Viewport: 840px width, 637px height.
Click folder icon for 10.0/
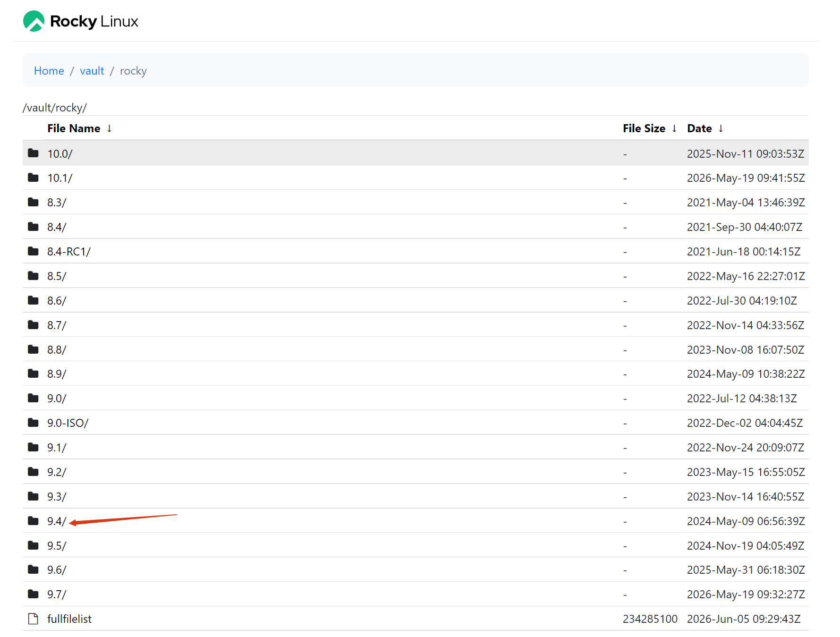click(33, 153)
